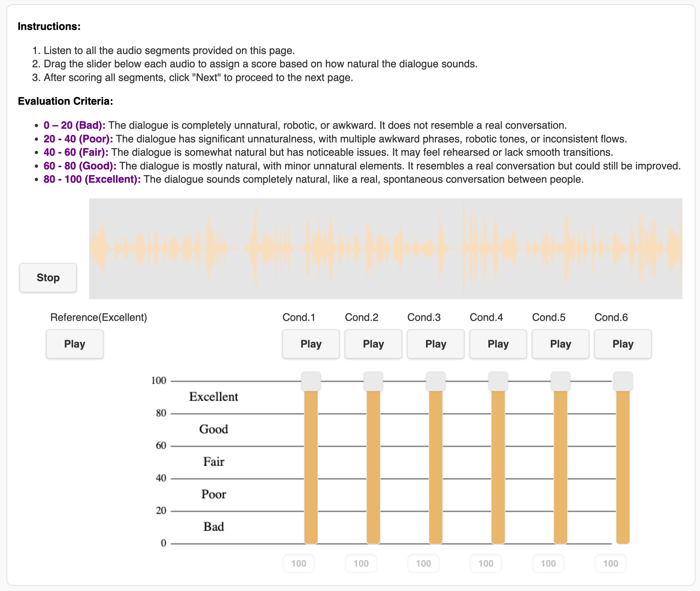Screen dimensions: 700x591
Task: Click the audio waveform display
Action: 385,248
